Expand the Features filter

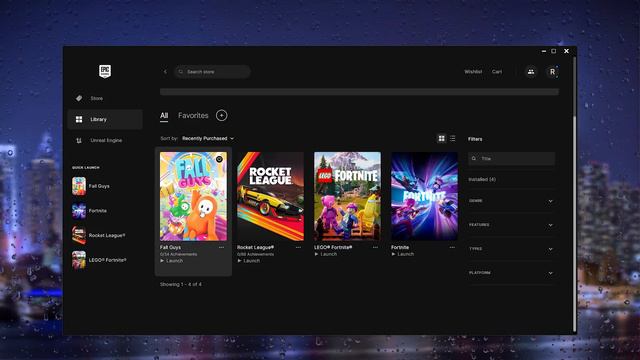coord(511,225)
